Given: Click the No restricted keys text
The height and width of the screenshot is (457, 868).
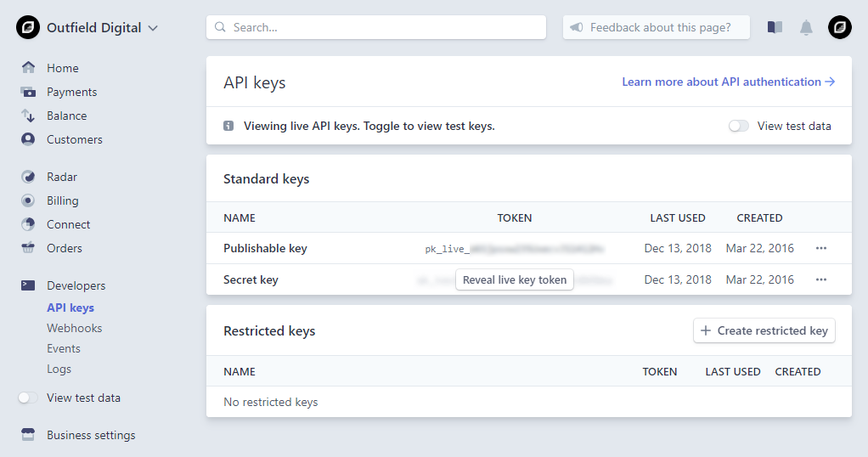Looking at the screenshot, I should pos(271,402).
